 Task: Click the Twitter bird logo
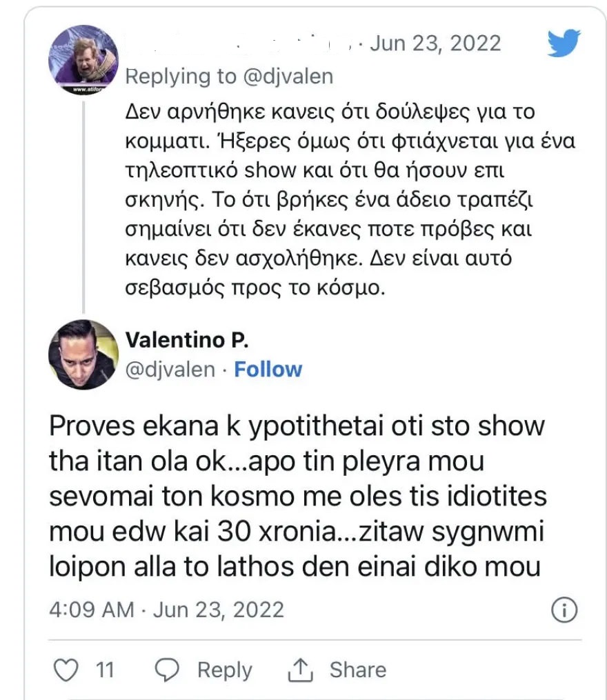[x=564, y=43]
